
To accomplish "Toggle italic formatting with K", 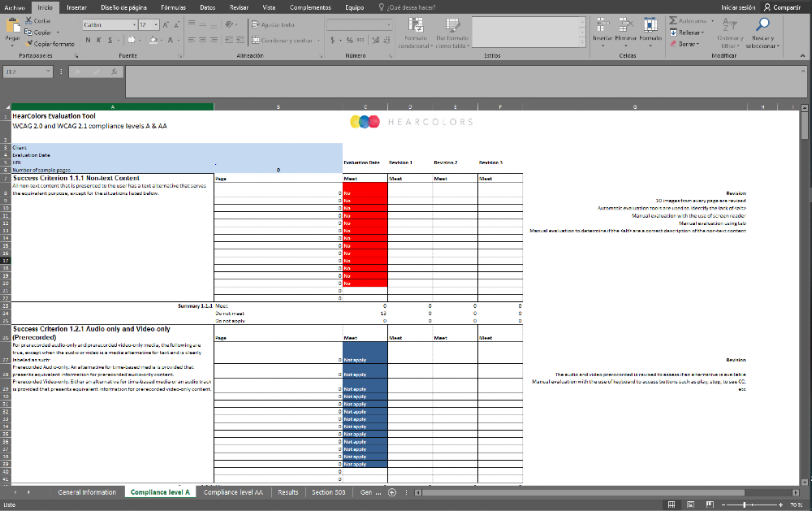I will (99, 40).
